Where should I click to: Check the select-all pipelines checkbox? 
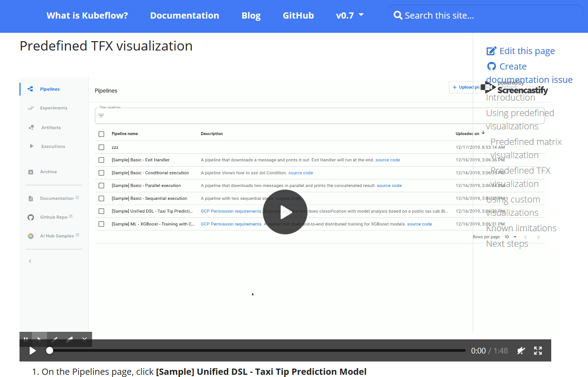[101, 133]
